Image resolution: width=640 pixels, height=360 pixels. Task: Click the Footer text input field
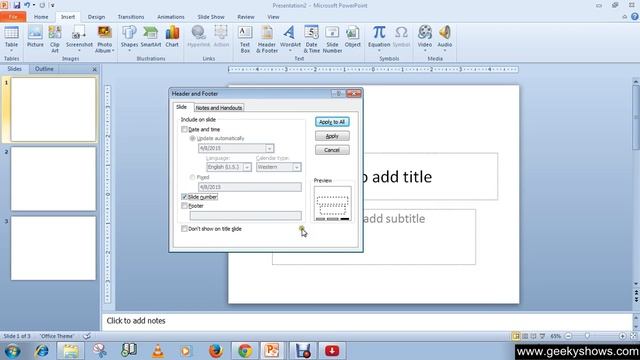246,216
